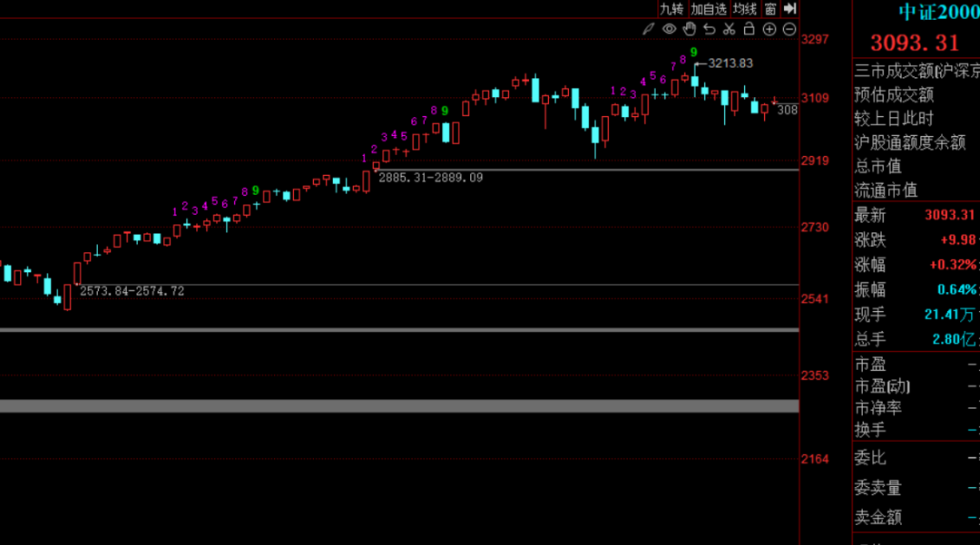Zoom in with the plus icon

pos(769,29)
